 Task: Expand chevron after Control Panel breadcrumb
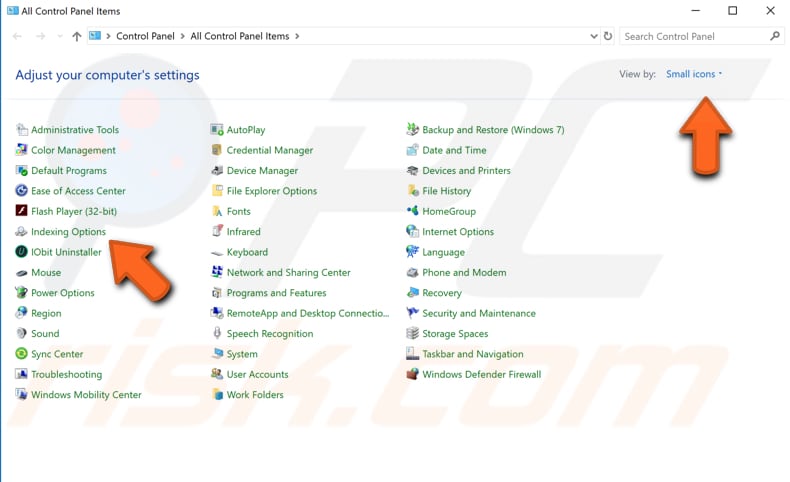tap(182, 36)
